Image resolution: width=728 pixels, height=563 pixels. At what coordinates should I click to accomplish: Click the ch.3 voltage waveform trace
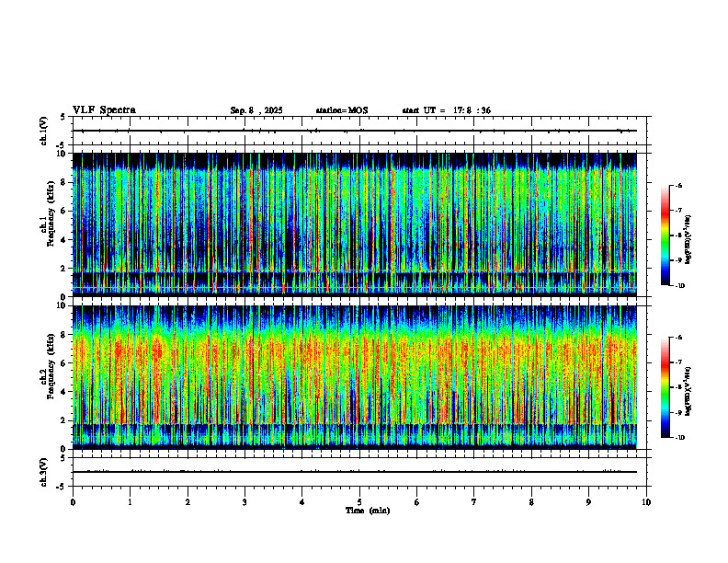(355, 472)
